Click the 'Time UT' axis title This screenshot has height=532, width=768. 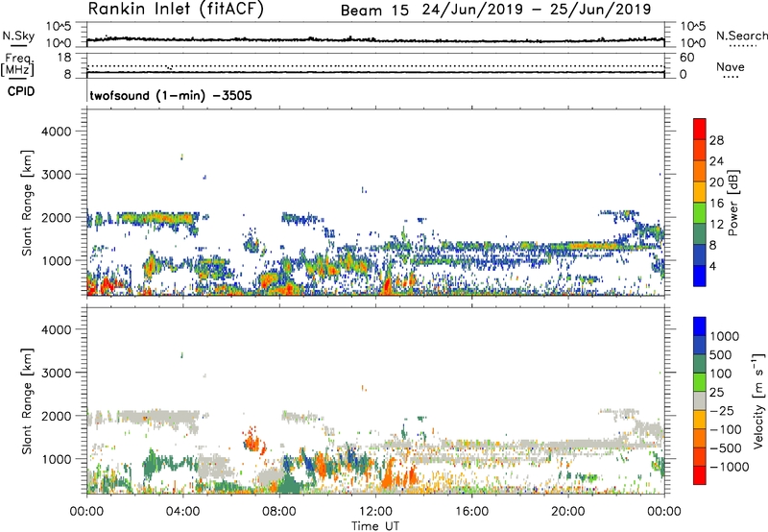375,526
